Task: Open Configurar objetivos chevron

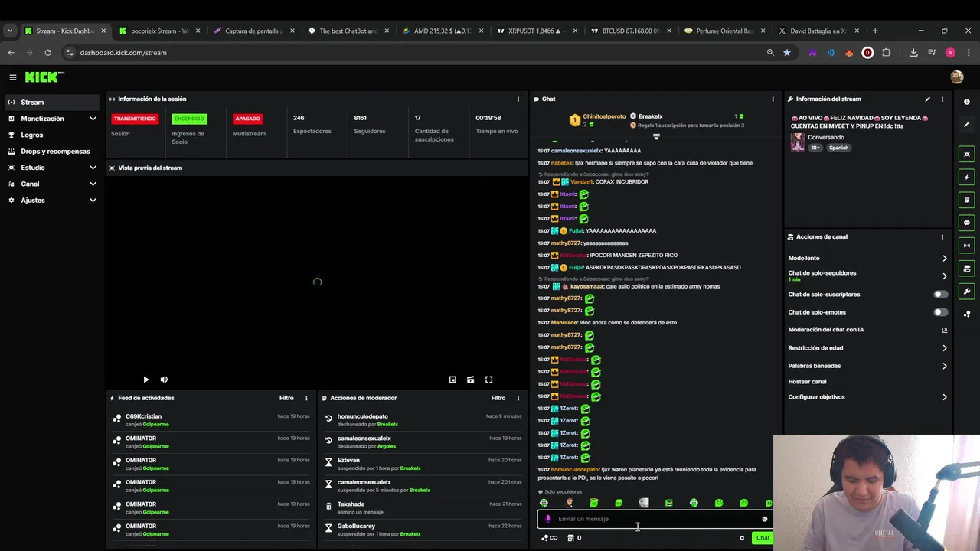Action: pos(944,397)
